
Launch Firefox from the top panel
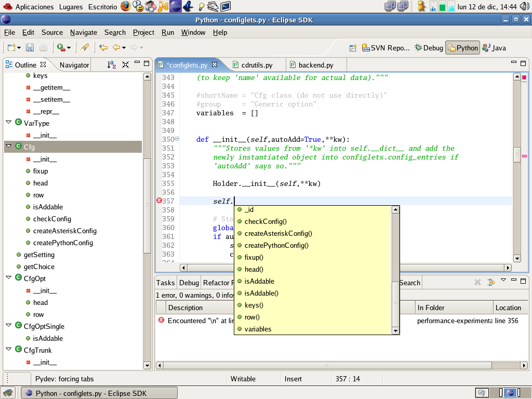click(x=126, y=6)
